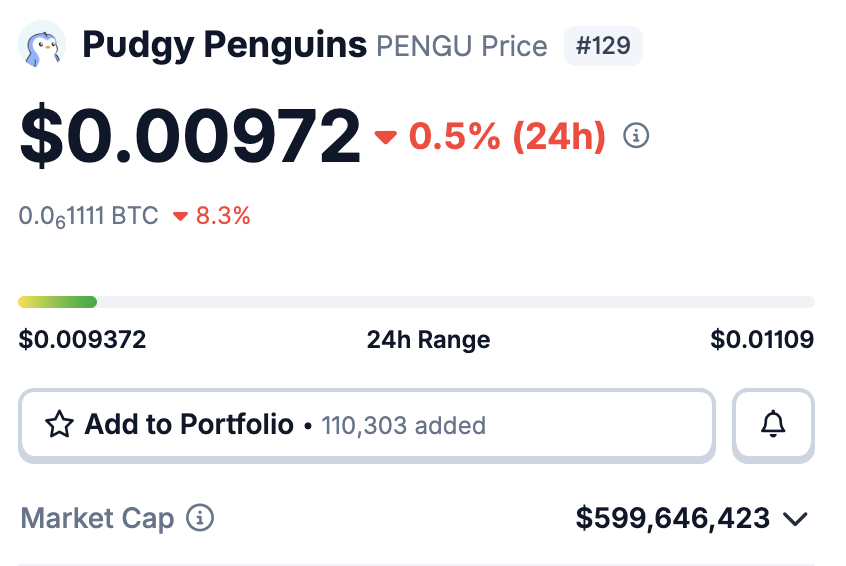Click the info icon next to Market Cap
This screenshot has height=566, width=846.
tap(201, 518)
